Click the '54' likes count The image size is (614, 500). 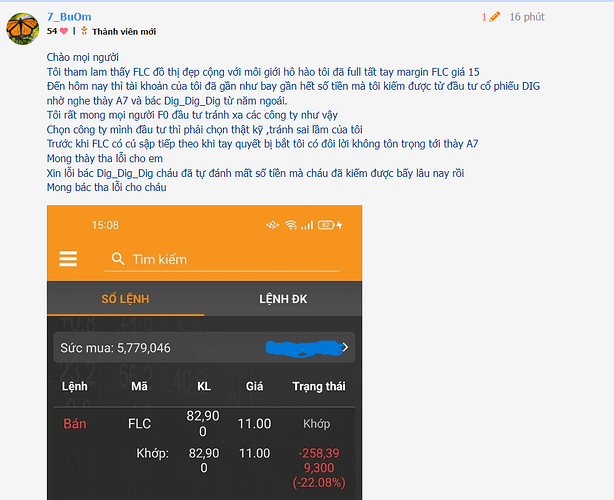pos(52,31)
